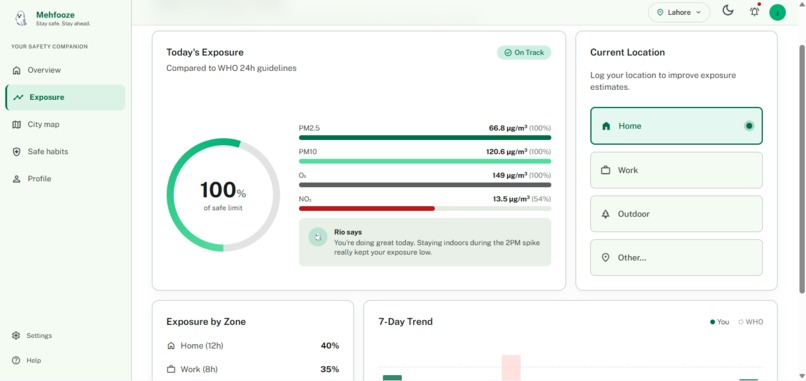806x381 pixels.
Task: Toggle dark mode moon icon
Action: click(x=728, y=11)
